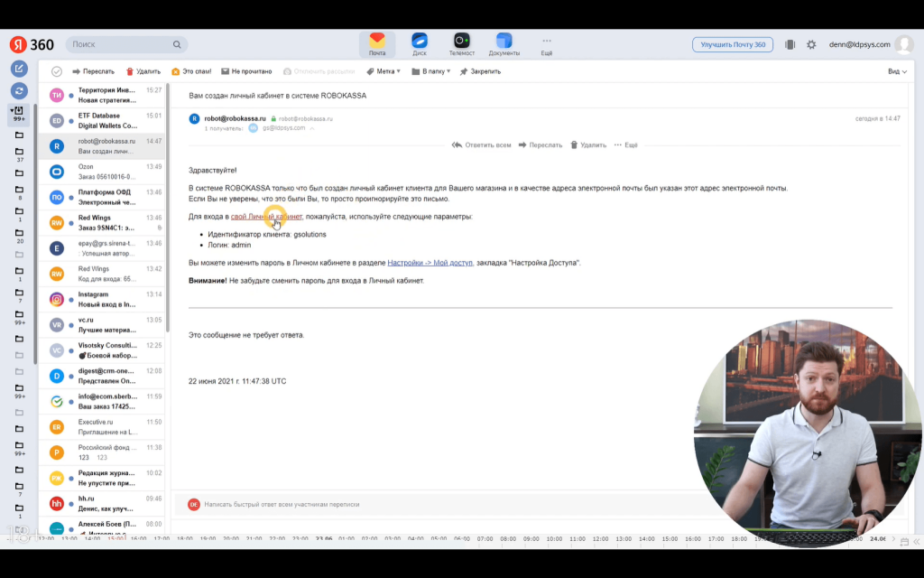The image size is (924, 578).
Task: Click the red trash Удалить icon in toolbar
Action: pyautogui.click(x=130, y=71)
